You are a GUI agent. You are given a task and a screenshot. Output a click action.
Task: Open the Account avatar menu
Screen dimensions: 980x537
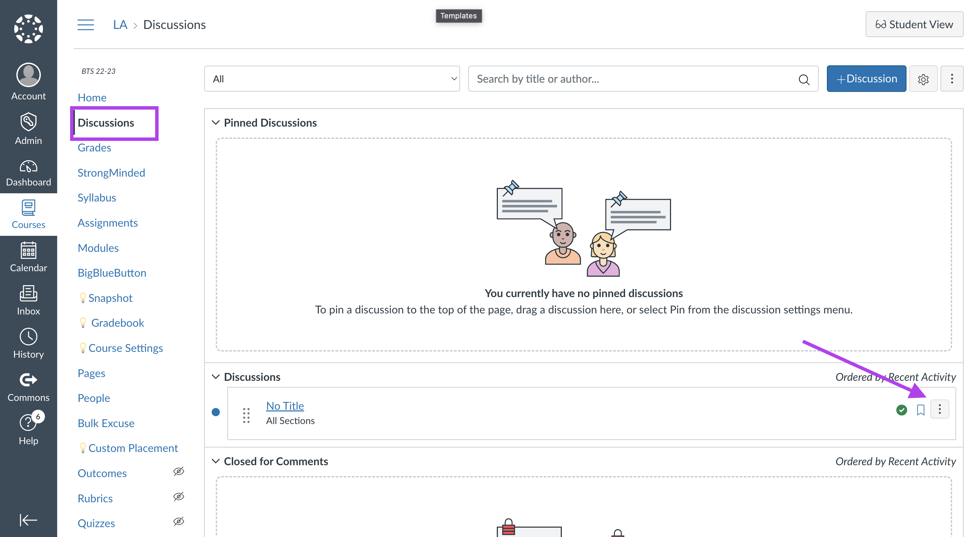tap(28, 81)
